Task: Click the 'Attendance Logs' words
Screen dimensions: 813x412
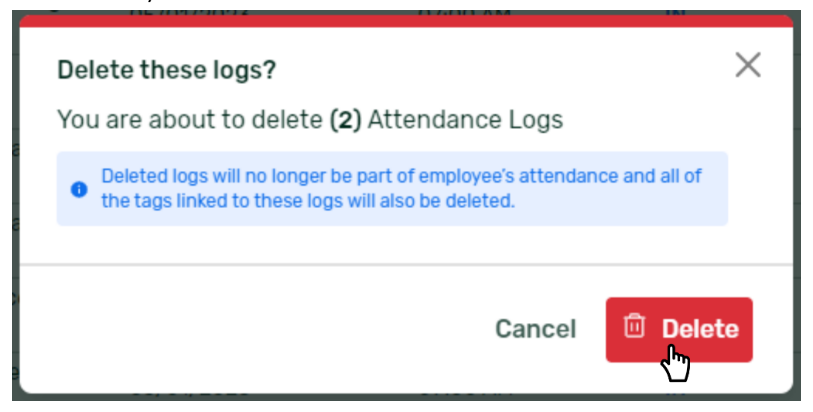Action: pyautogui.click(x=465, y=120)
